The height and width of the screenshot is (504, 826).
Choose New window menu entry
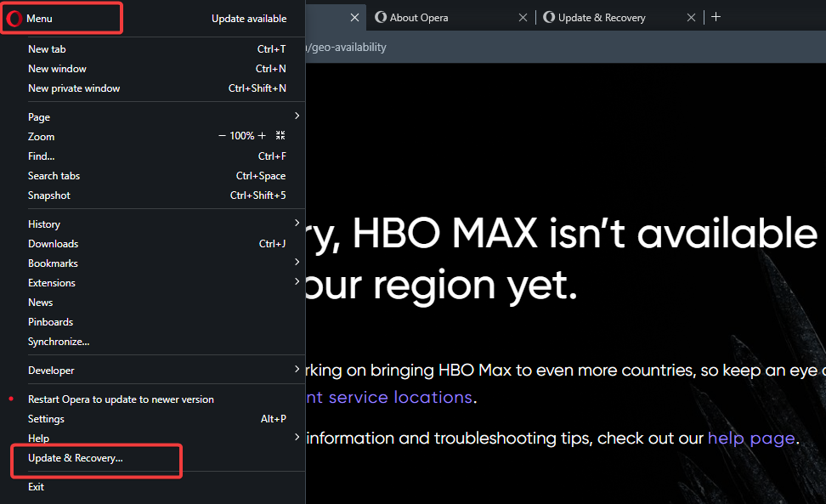[x=157, y=69]
